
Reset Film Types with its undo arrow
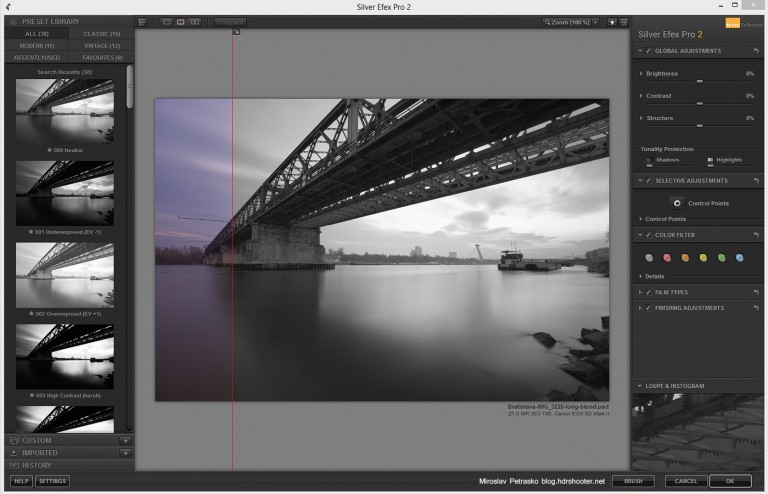(756, 292)
